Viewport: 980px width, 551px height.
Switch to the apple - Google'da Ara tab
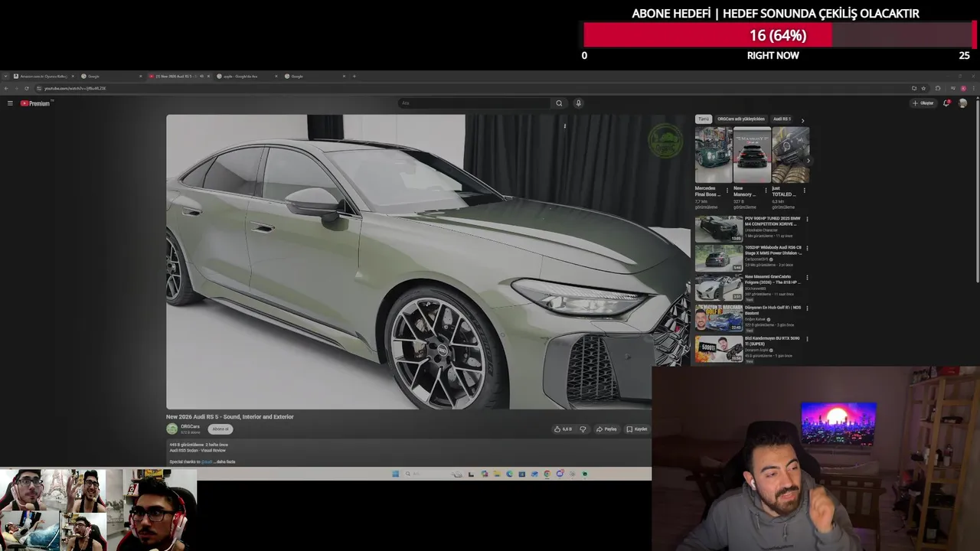(247, 76)
